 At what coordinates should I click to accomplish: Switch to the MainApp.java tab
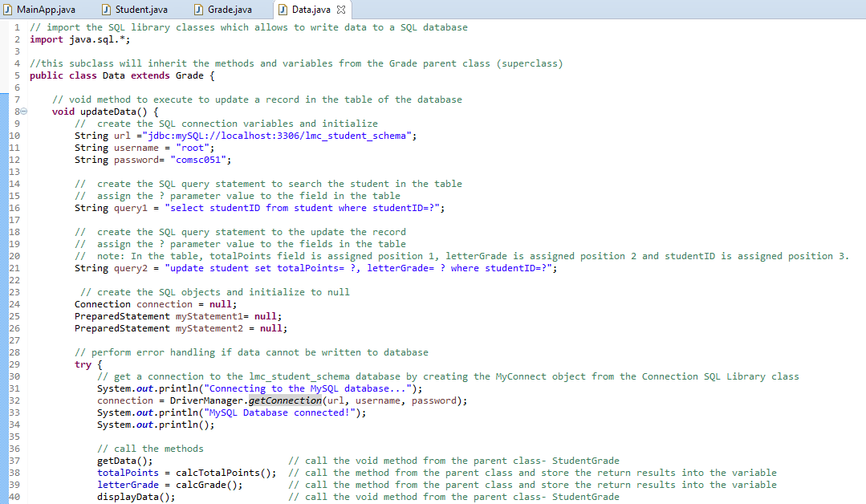[46, 10]
